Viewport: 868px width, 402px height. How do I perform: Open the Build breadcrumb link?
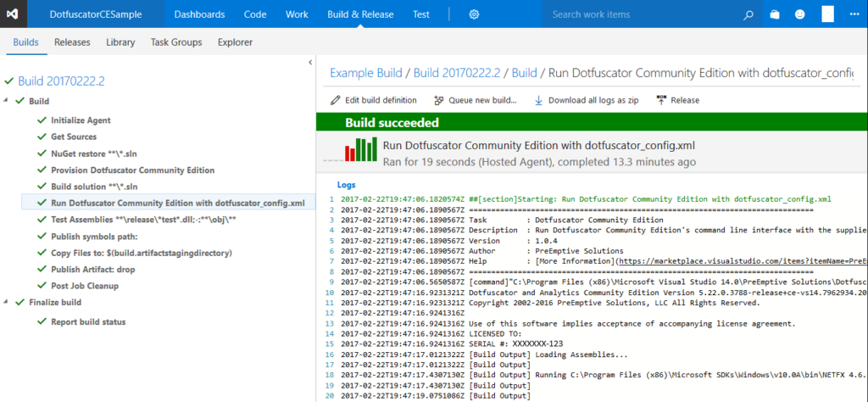524,73
